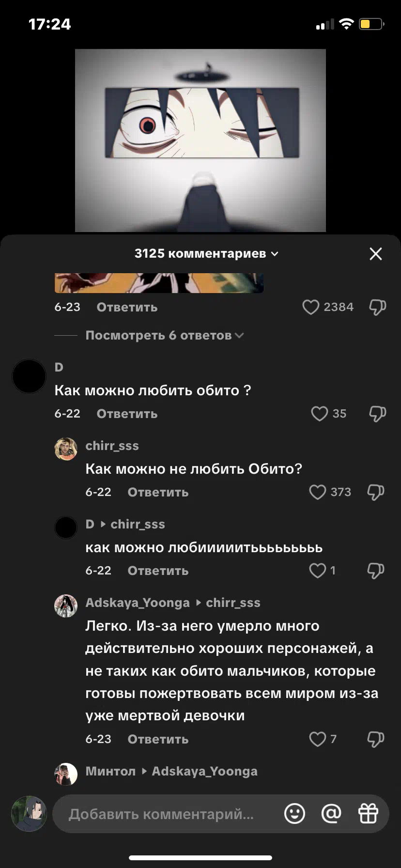Open the emoji picker in the comment bar

[294, 813]
